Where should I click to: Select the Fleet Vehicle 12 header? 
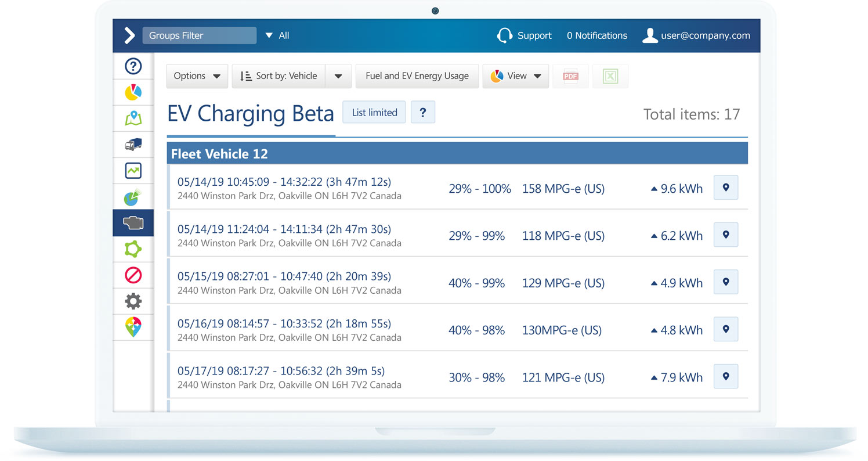(x=457, y=154)
